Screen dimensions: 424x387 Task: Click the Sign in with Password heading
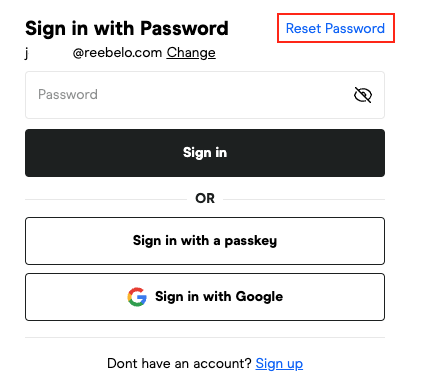tap(127, 28)
